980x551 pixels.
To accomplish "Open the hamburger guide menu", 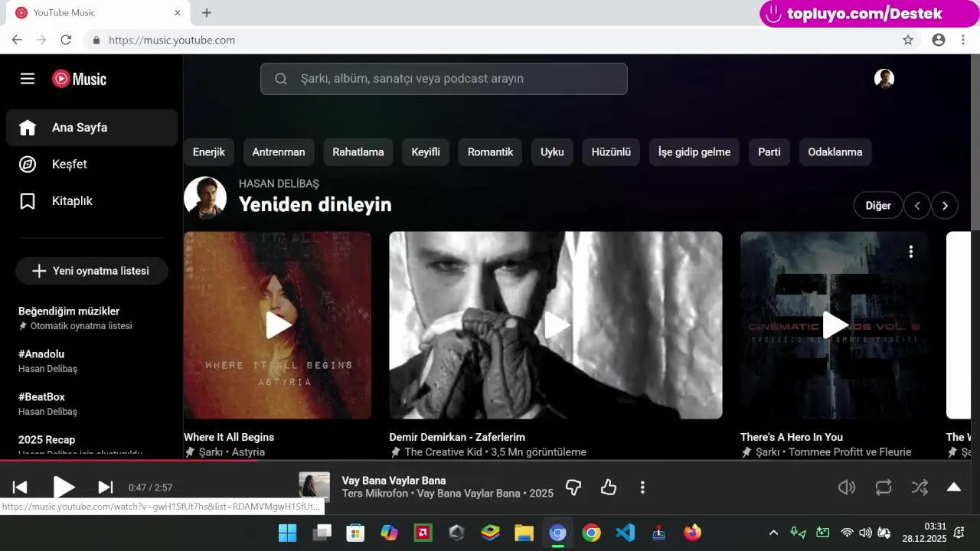I will click(x=28, y=79).
